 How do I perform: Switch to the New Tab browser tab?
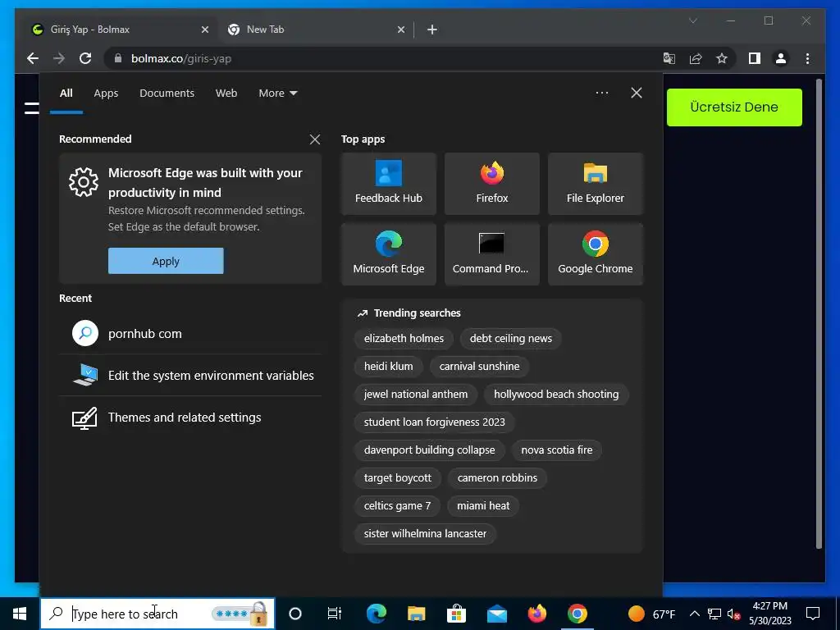point(316,30)
